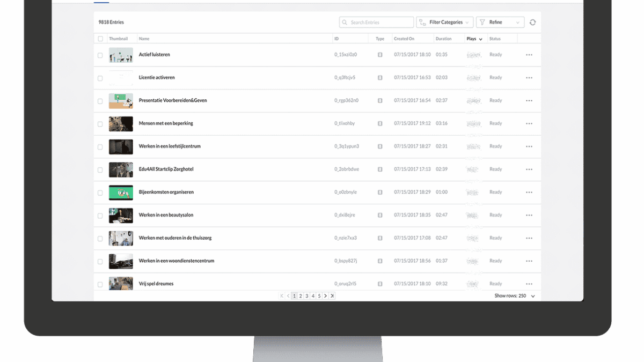Open more actions for Actief luisteren
Viewport: 644px width, 362px height.
(529, 55)
